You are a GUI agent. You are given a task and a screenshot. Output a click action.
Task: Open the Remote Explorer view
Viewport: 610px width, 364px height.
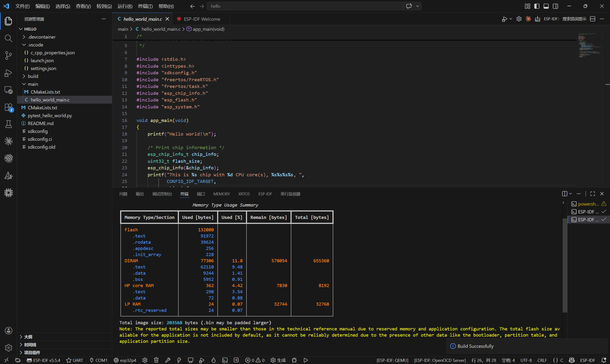[x=8, y=90]
